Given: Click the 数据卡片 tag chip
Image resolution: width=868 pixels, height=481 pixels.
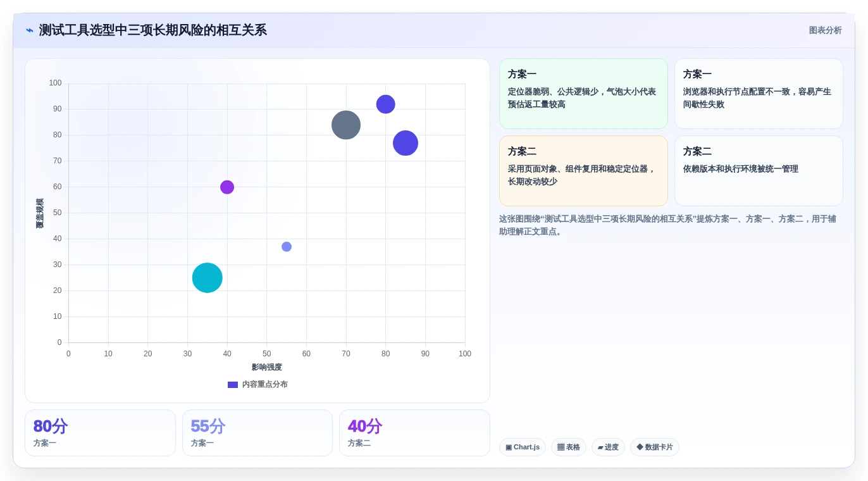Looking at the screenshot, I should [655, 447].
